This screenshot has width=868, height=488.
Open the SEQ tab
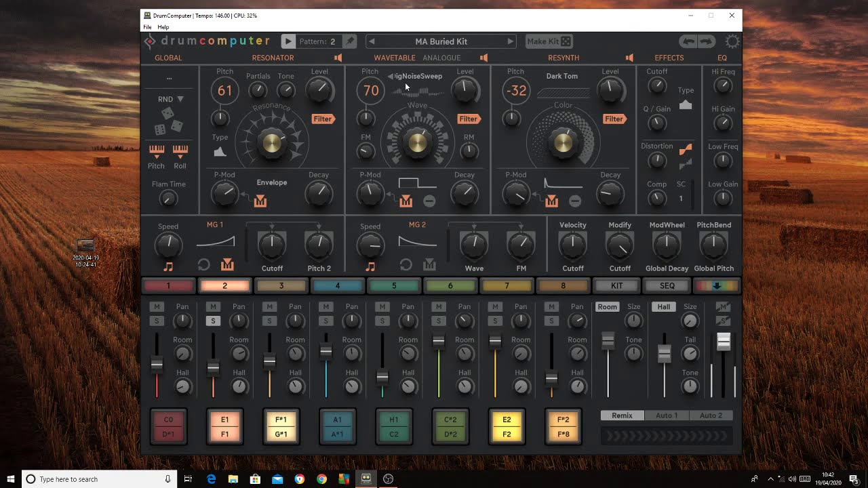tap(667, 286)
